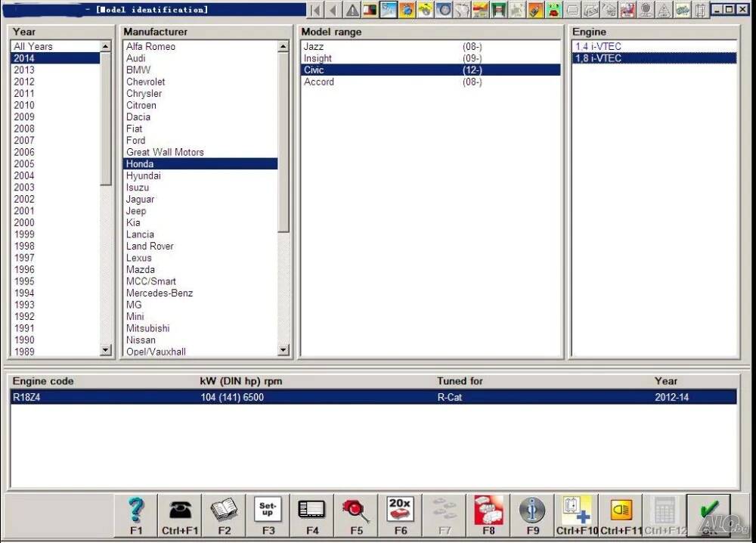This screenshot has width=756, height=543.
Task: Select Civic in Model range
Action: [x=431, y=70]
